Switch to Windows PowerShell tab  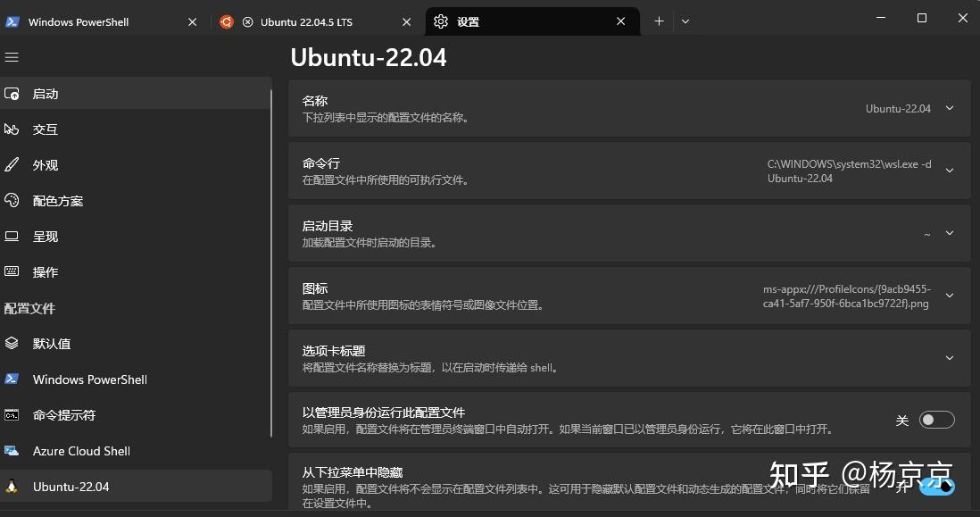click(104, 22)
